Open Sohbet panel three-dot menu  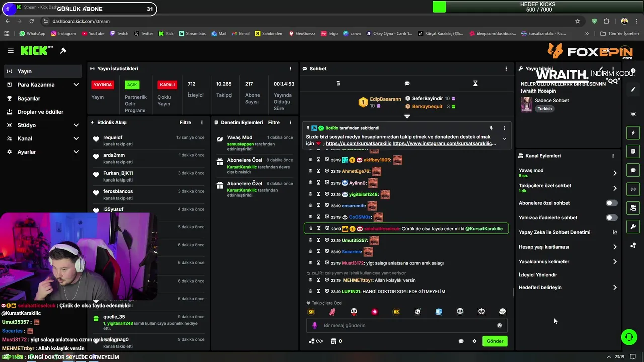pyautogui.click(x=506, y=69)
